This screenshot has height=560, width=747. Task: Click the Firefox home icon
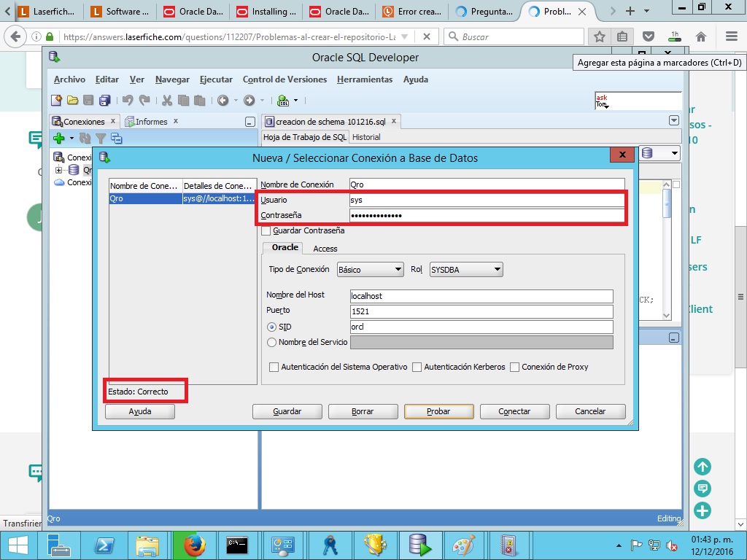pyautogui.click(x=701, y=36)
